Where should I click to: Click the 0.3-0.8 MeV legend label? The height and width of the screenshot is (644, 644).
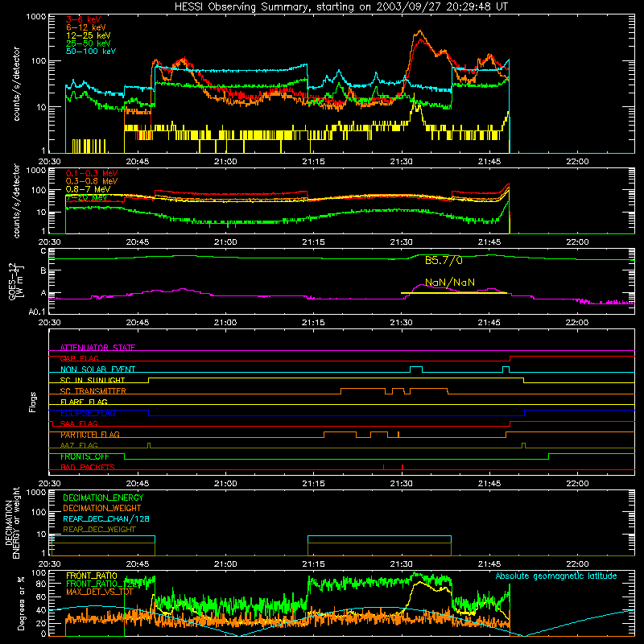click(92, 181)
